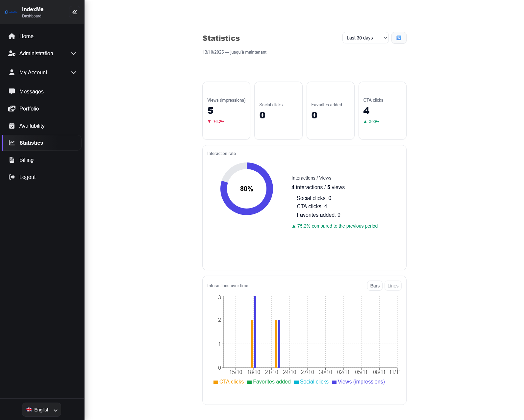
Task: Open the English language selector
Action: (42, 410)
